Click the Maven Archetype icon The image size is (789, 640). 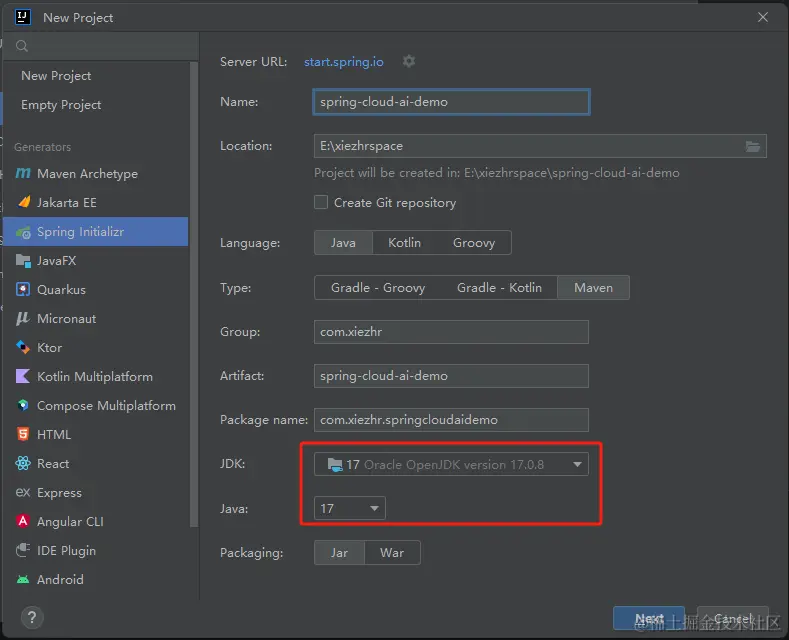tap(23, 174)
